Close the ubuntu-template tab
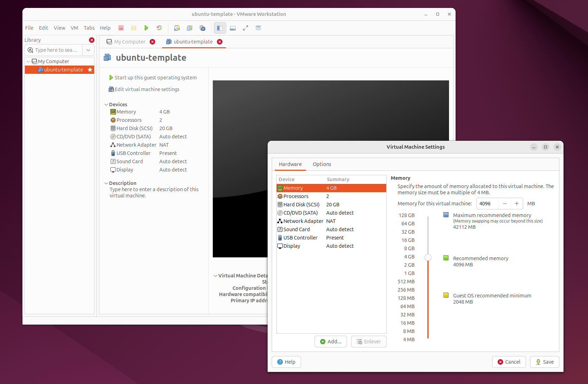588x384 pixels. tap(220, 42)
